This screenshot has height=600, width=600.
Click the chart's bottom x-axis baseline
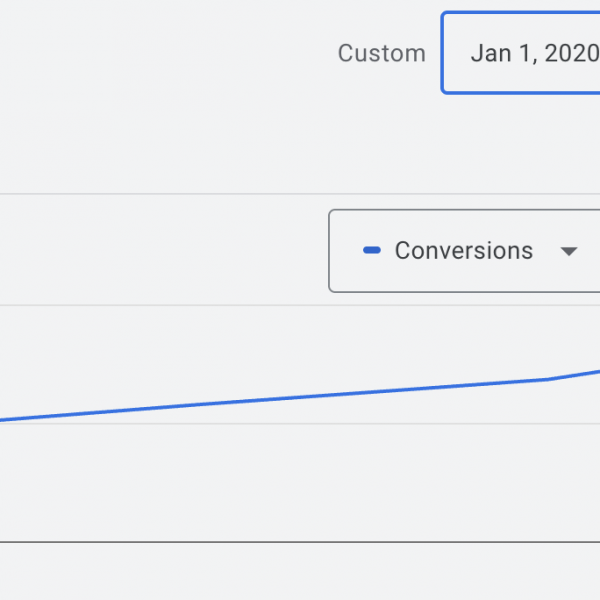click(x=300, y=543)
